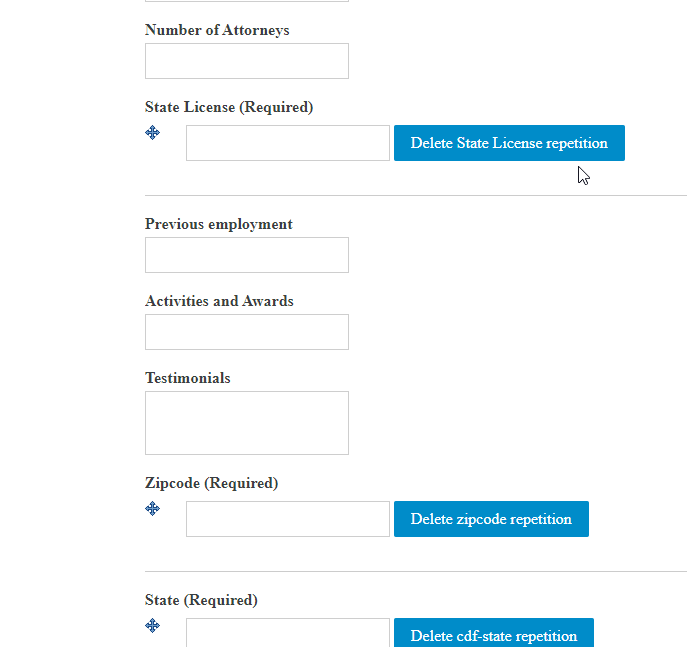The width and height of the screenshot is (687, 647).
Task: Click the State License move handle icon
Action: pyautogui.click(x=152, y=132)
